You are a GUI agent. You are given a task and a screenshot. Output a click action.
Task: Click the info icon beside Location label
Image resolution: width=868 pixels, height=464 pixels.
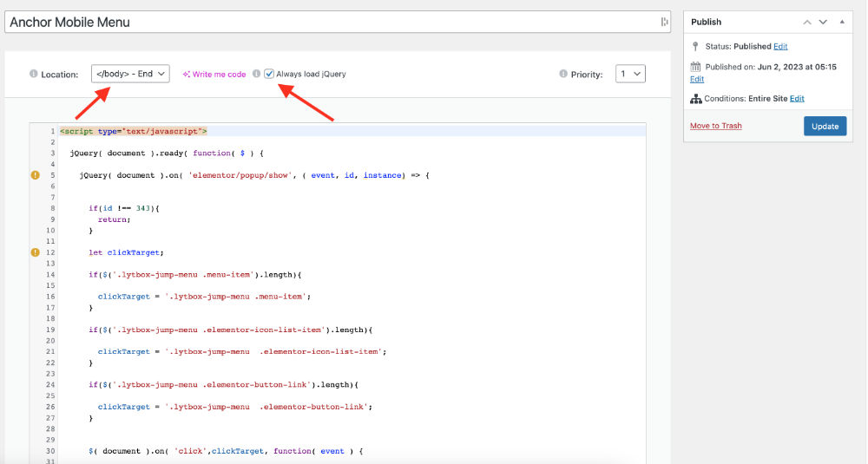tap(33, 74)
